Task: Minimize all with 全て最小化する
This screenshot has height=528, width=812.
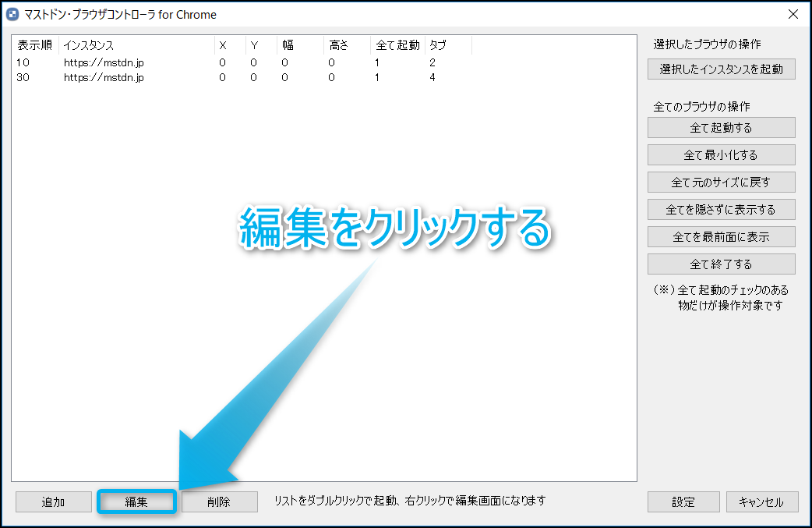Action: [x=721, y=154]
